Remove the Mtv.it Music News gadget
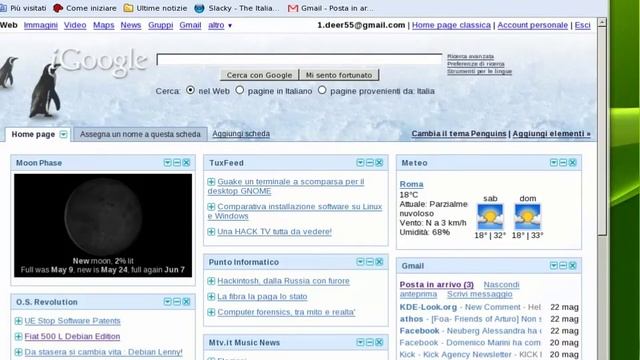 tap(379, 342)
